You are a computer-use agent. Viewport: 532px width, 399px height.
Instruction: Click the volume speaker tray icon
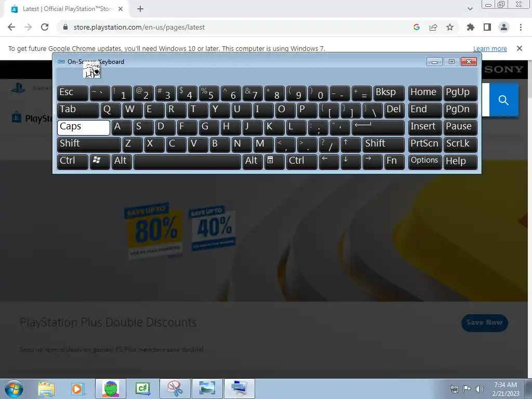[x=479, y=389]
